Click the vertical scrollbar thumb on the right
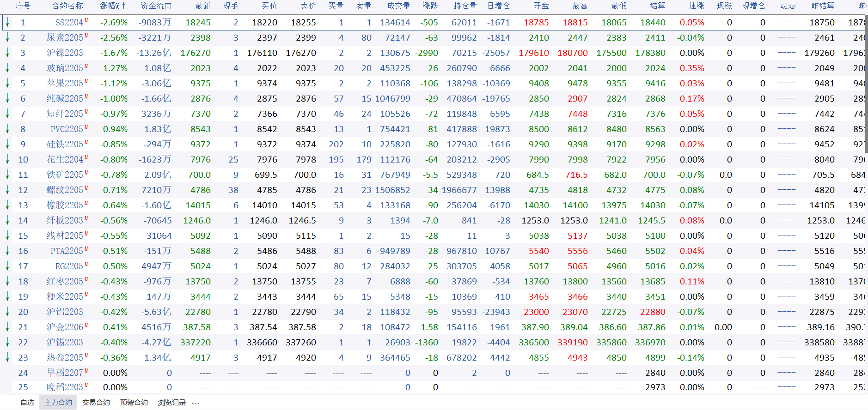Image resolution: width=868 pixels, height=410 pixels. tap(866, 83)
